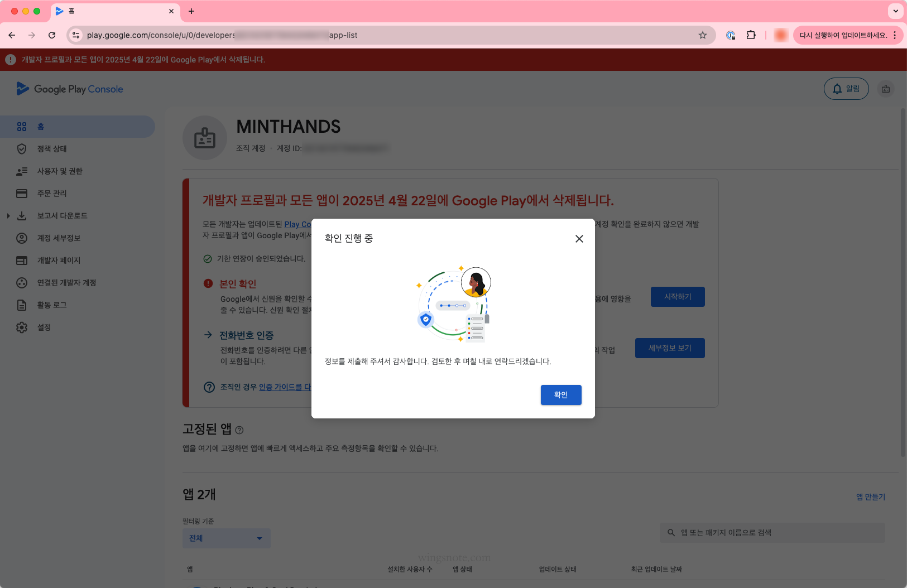Bookmark the page with the star icon
907x588 pixels.
[x=703, y=35]
